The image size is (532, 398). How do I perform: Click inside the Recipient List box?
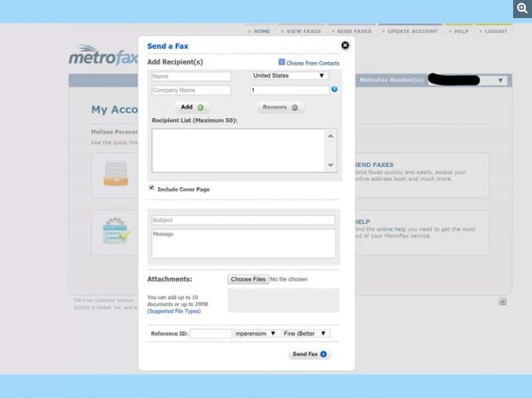(238, 150)
